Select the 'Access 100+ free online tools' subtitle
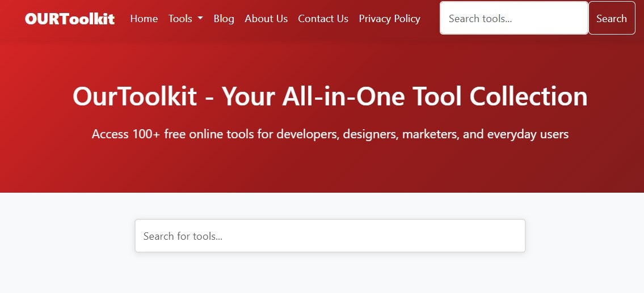Viewport: 644px width, 293px height. (330, 134)
